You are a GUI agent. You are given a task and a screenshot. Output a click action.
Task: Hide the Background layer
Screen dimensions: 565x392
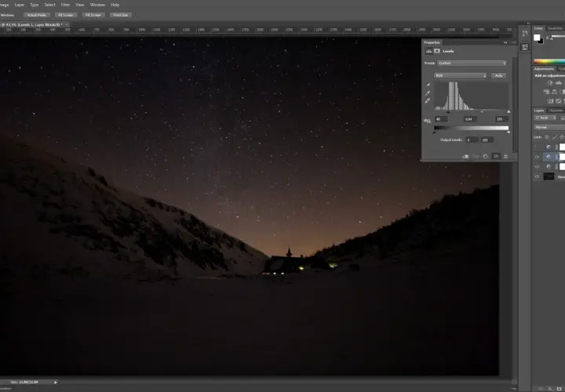(538, 176)
